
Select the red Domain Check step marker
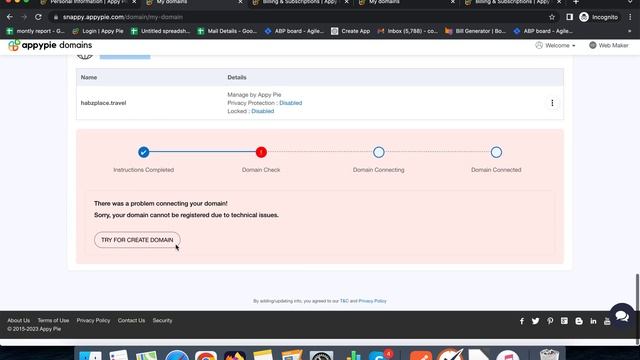tap(261, 152)
